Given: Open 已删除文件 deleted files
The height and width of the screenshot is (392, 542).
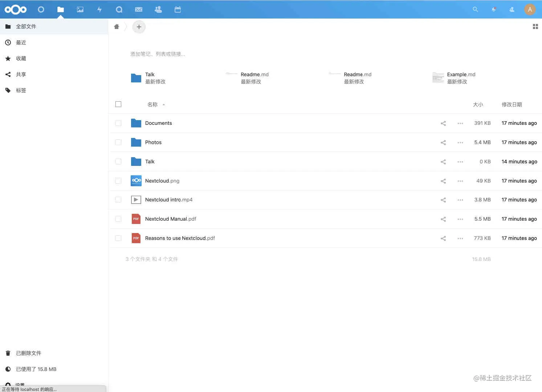Looking at the screenshot, I should [54, 353].
